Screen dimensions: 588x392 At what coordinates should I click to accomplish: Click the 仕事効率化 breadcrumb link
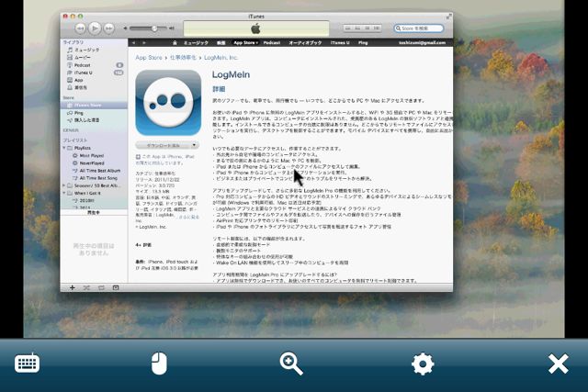(183, 57)
